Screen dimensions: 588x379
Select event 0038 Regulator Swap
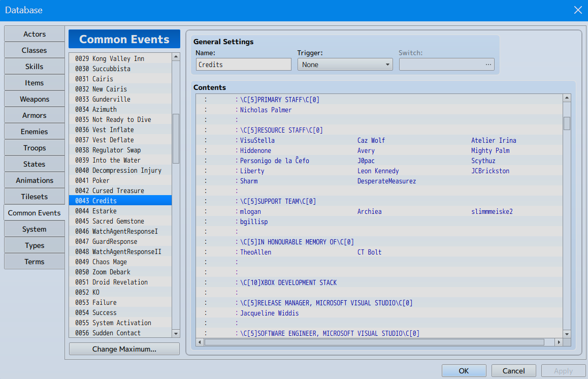(120, 150)
